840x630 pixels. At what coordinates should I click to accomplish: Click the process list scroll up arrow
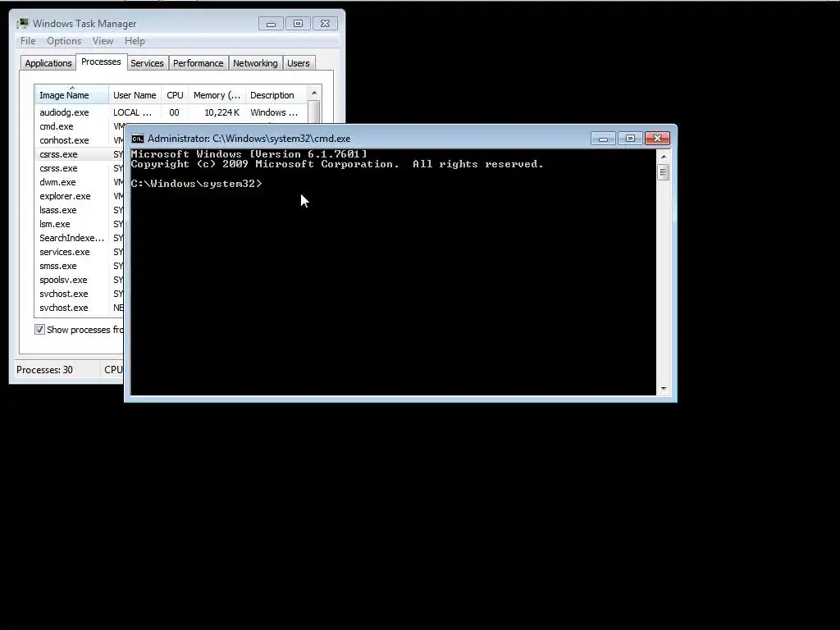coord(314,93)
